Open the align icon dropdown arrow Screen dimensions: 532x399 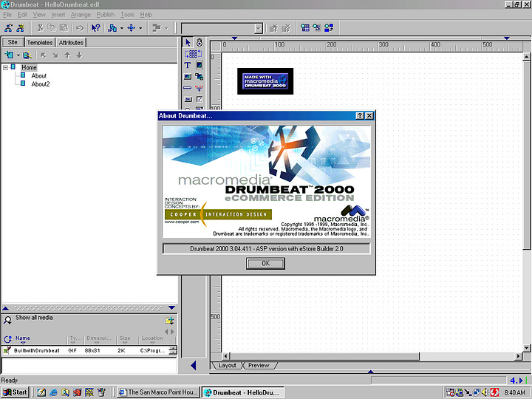coord(166,28)
